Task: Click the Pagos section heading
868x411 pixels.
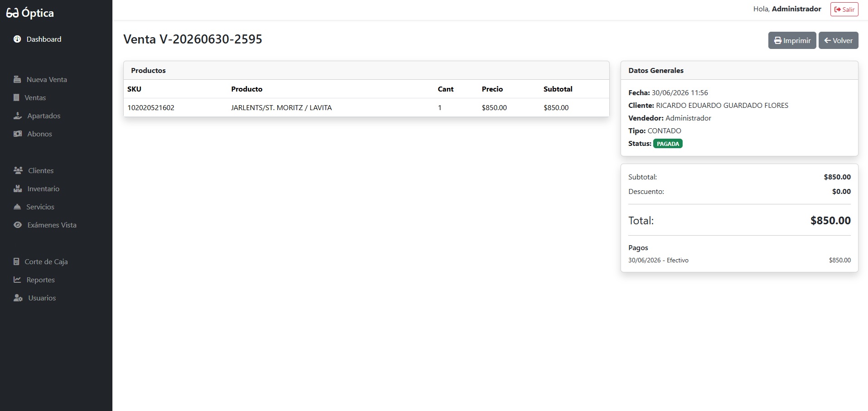Action: pyautogui.click(x=638, y=247)
